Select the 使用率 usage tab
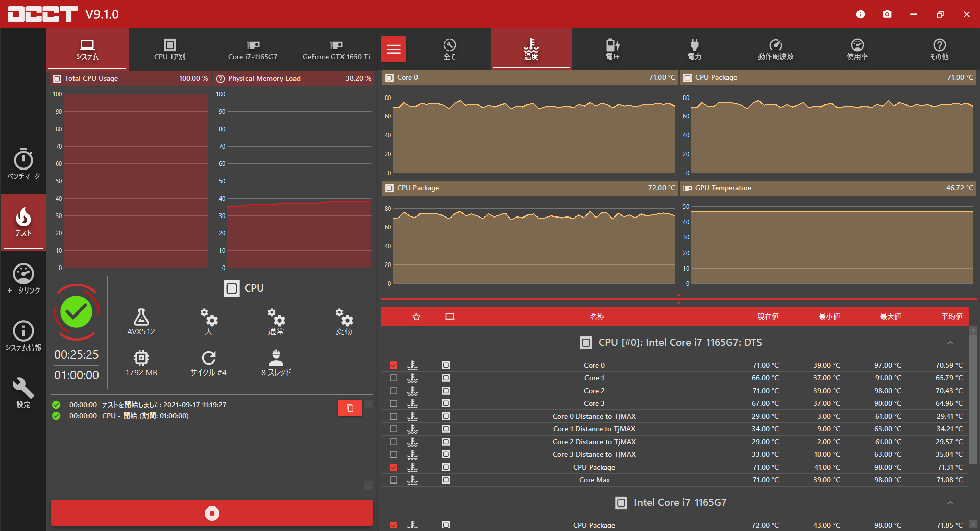 857,49
